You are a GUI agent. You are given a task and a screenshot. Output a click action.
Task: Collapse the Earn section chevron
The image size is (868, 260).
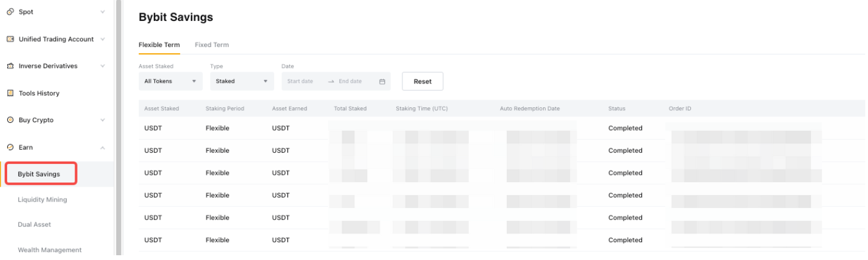point(103,147)
